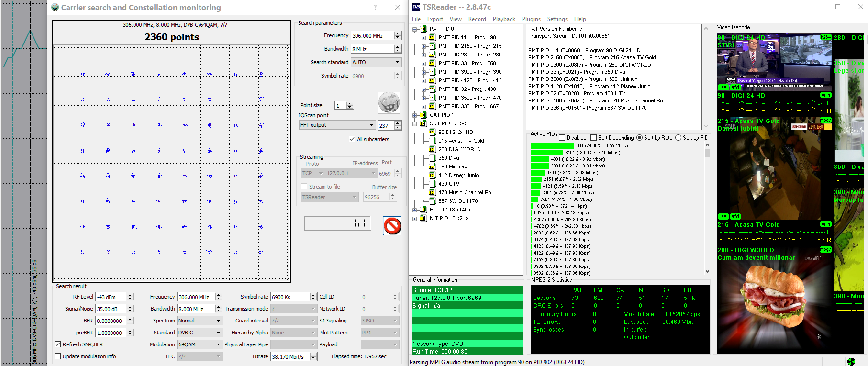Click the h264 badge on DIGI 24 HD video
This screenshot has height=366, width=868.
coord(826,37)
